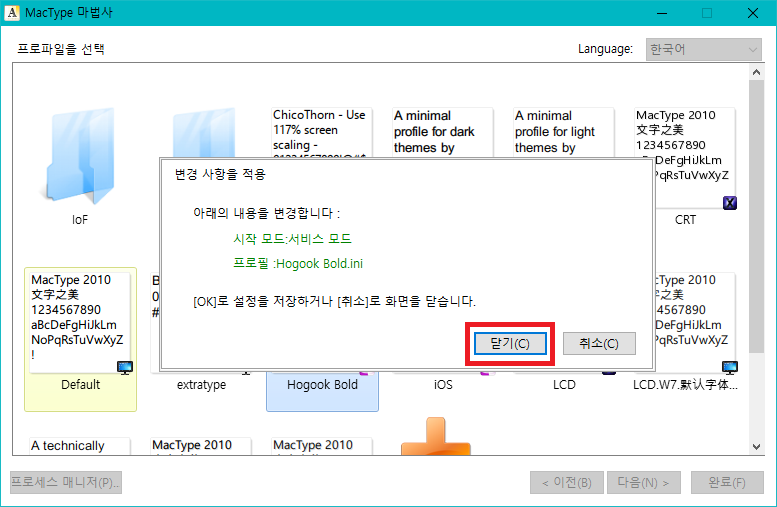The image size is (777, 507).
Task: Select the Default profile thumbnail
Action: pos(80,322)
